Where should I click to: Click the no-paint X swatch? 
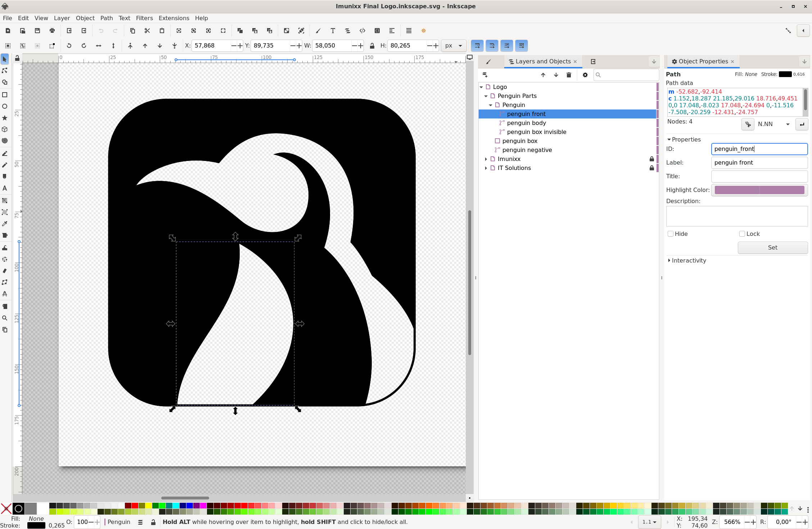coord(6,508)
